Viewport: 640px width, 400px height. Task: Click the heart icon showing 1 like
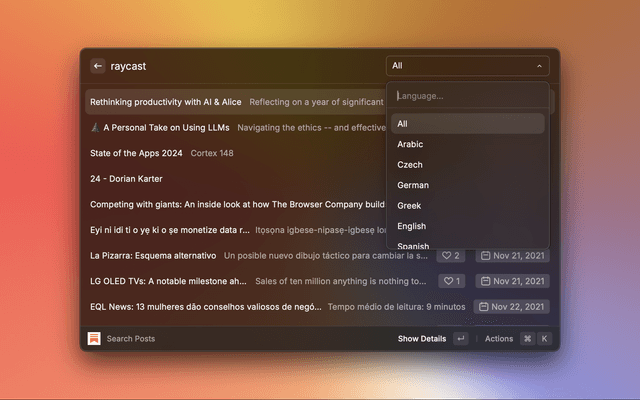click(x=451, y=281)
